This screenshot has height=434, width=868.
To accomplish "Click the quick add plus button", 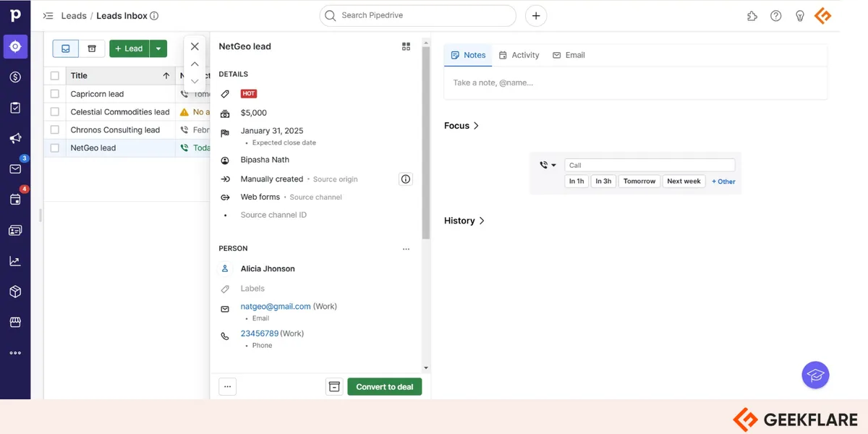I will (536, 15).
